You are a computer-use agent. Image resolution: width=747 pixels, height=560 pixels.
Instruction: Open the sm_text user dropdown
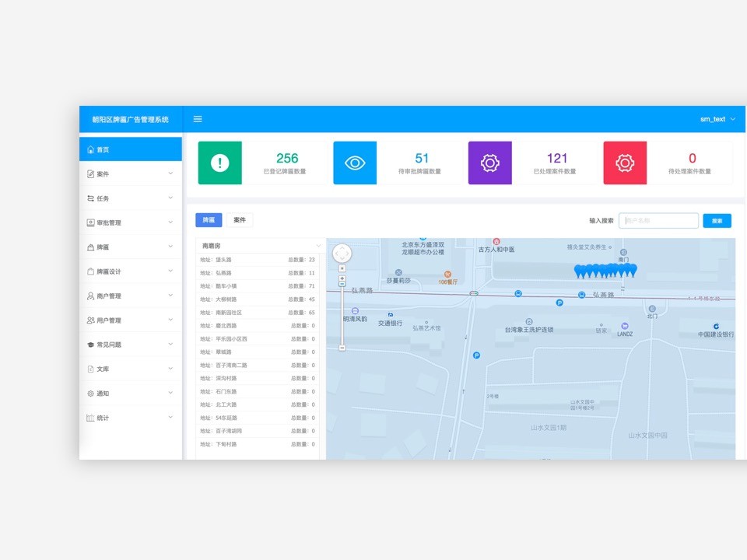717,119
